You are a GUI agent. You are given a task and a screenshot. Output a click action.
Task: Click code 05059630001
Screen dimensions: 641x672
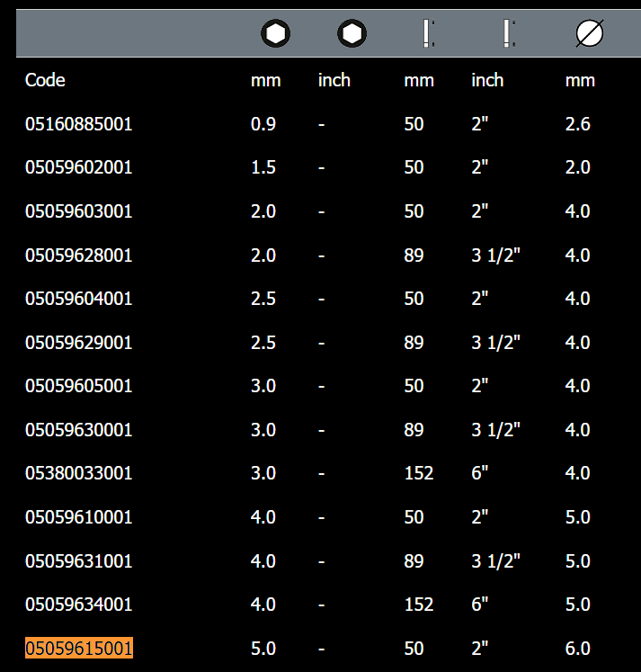pos(79,430)
